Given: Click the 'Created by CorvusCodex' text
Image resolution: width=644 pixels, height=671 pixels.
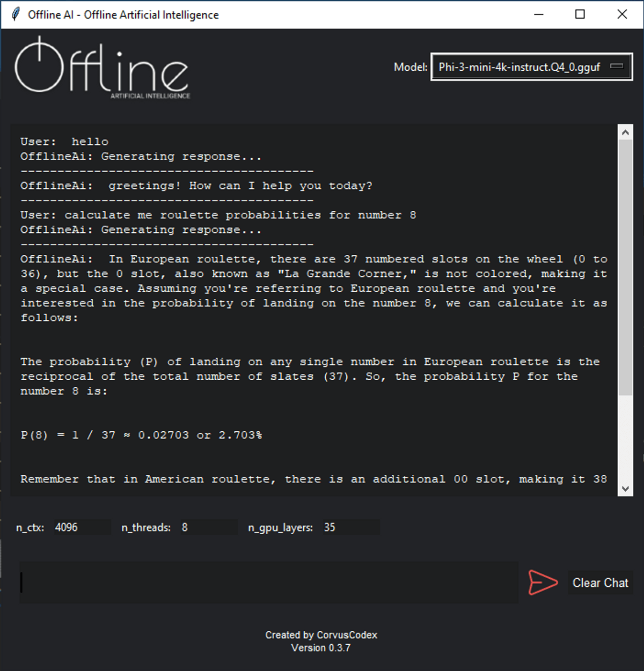Looking at the screenshot, I should click(321, 635).
